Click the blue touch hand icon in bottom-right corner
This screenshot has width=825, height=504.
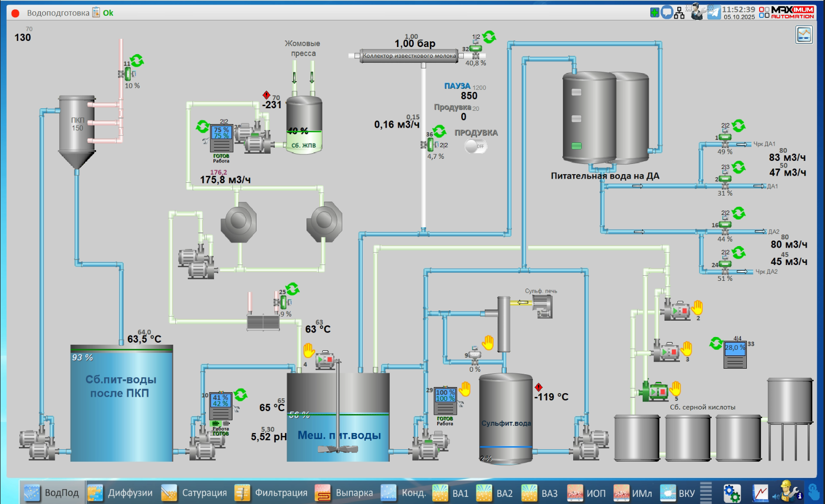814,492
